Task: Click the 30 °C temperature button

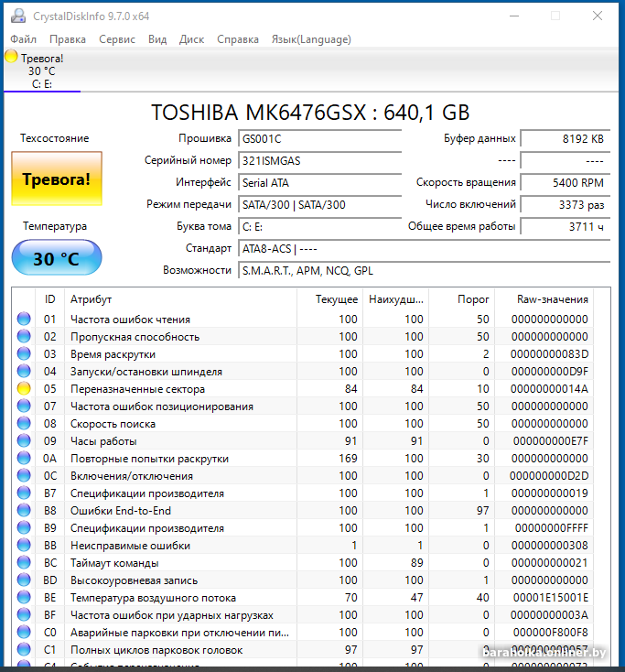Action: (x=57, y=257)
